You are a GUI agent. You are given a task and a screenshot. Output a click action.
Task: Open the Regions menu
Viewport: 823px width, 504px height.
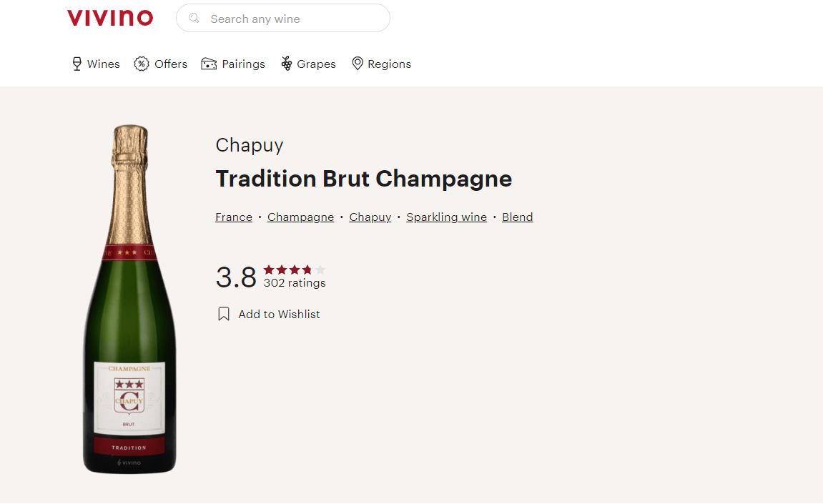pos(389,64)
